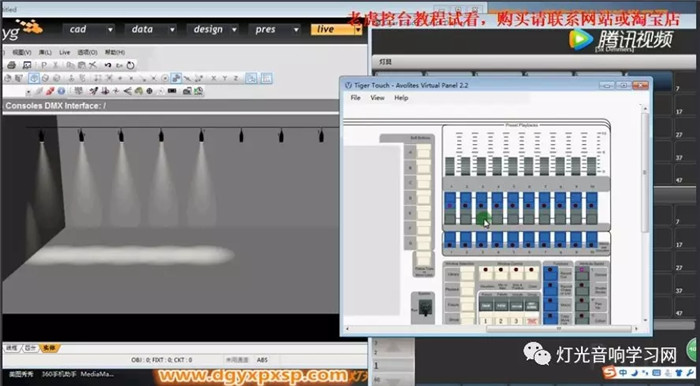Click the print icon in toolbar
Viewport: 700px width, 386px height.
(x=12, y=65)
